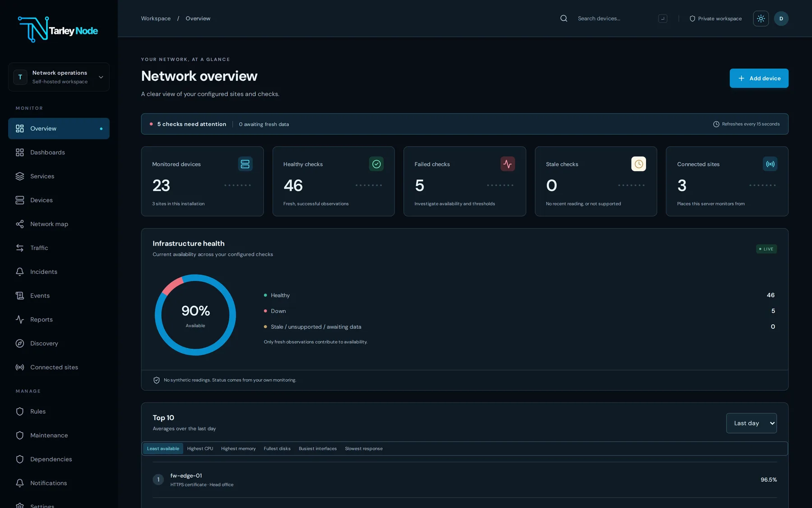Click the Monitored devices card server icon
The height and width of the screenshot is (508, 812).
245,164
